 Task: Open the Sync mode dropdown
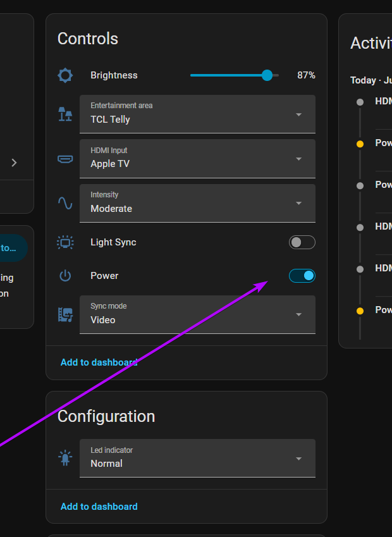point(197,314)
